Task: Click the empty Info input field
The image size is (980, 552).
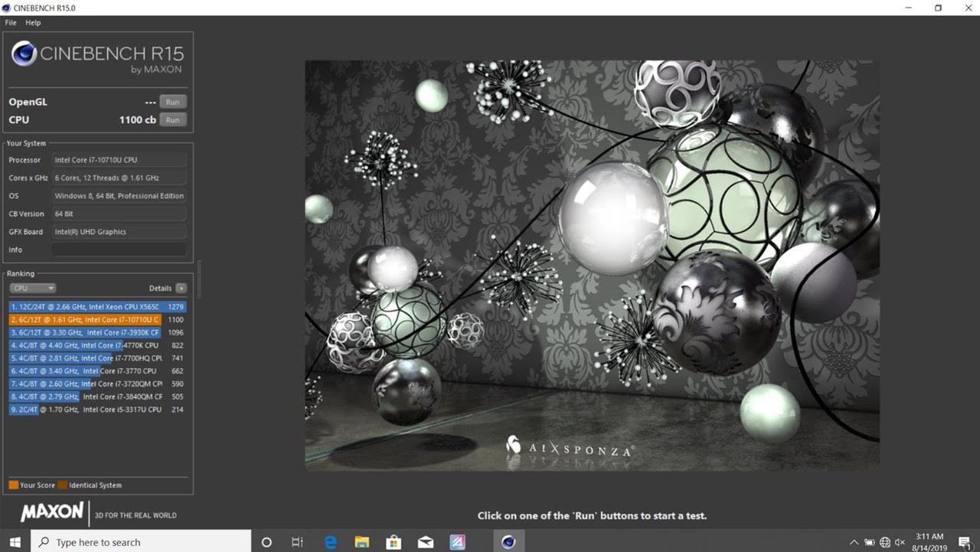Action: [119, 250]
